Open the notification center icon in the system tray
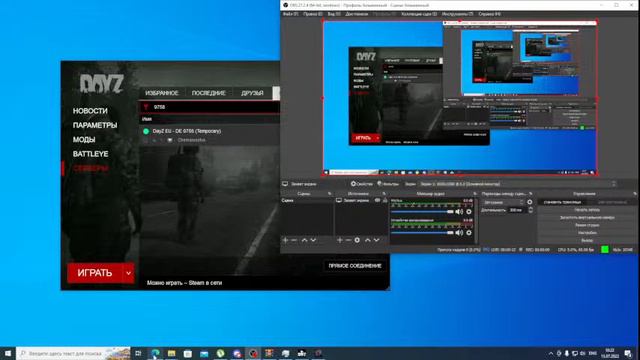 (x=628, y=353)
